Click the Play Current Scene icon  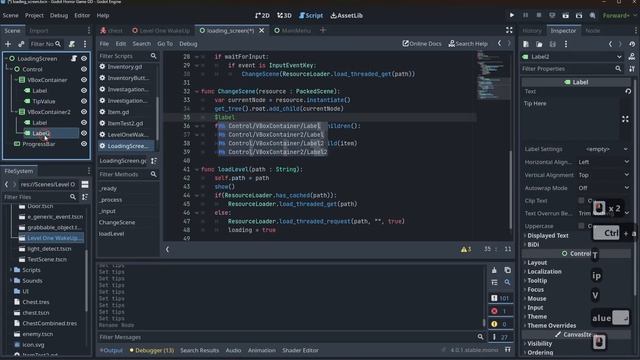[x=565, y=16]
